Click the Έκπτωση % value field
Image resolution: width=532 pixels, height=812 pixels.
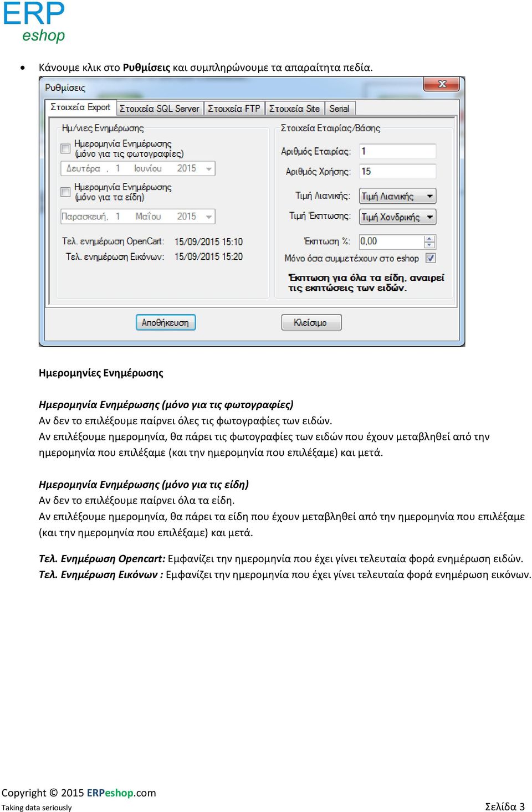[391, 241]
